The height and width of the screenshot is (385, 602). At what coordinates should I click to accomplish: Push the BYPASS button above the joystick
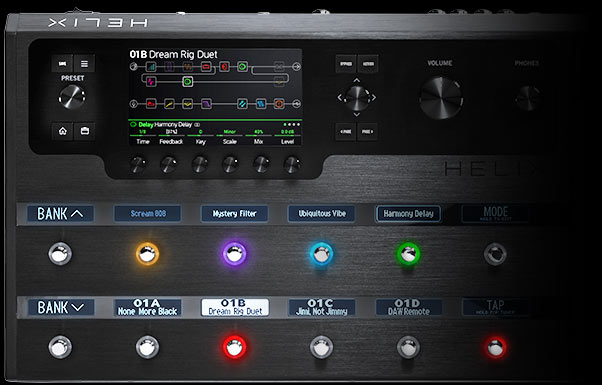[x=346, y=64]
